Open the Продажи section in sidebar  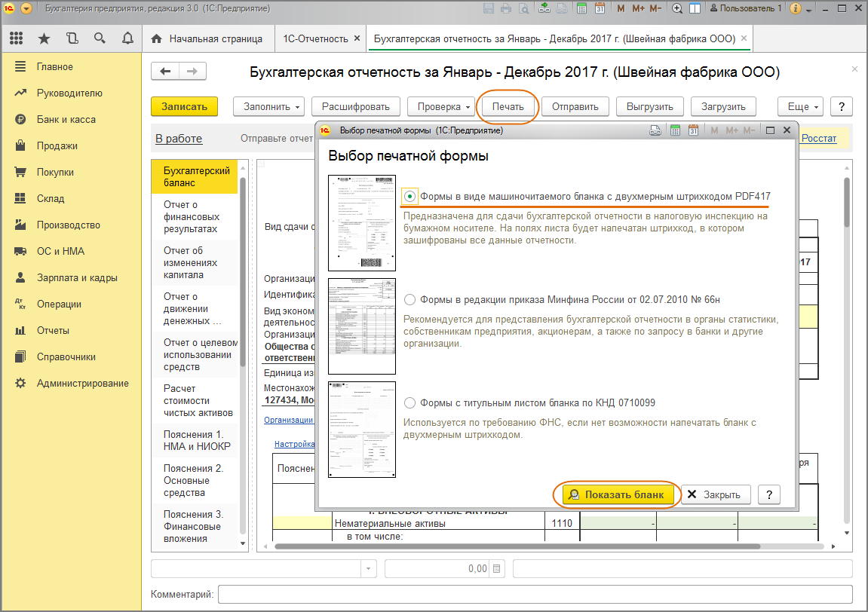(x=57, y=146)
